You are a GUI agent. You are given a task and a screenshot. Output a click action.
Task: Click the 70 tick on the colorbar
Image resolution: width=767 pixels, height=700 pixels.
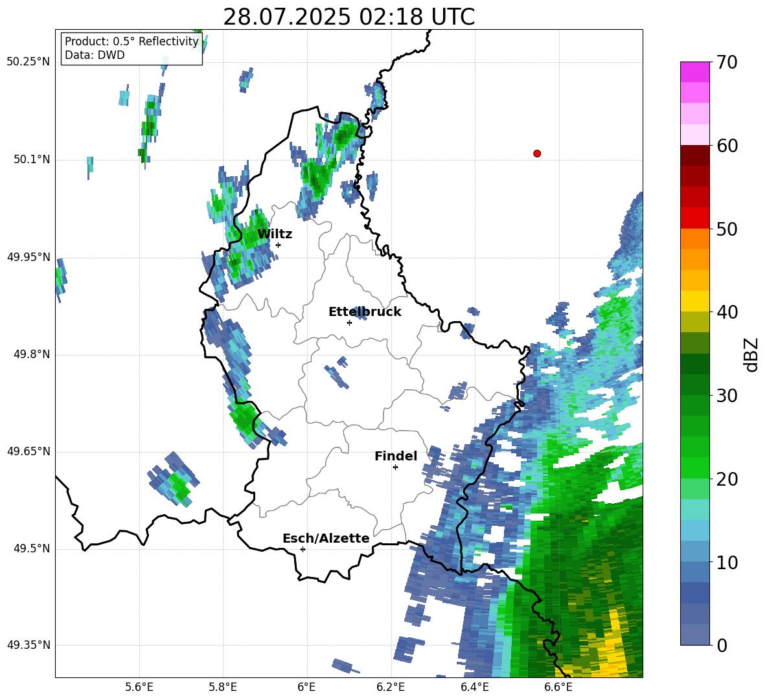(726, 62)
